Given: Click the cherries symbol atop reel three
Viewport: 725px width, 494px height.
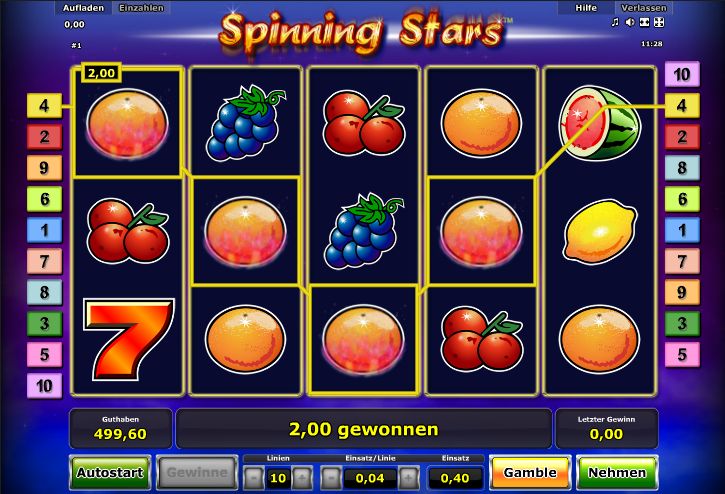Looking at the screenshot, I should click(363, 123).
